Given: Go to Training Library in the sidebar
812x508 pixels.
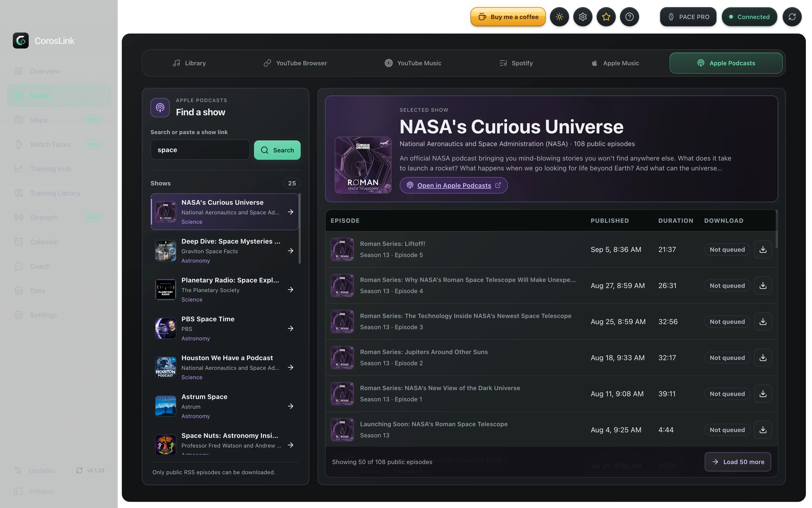Looking at the screenshot, I should pos(59,193).
